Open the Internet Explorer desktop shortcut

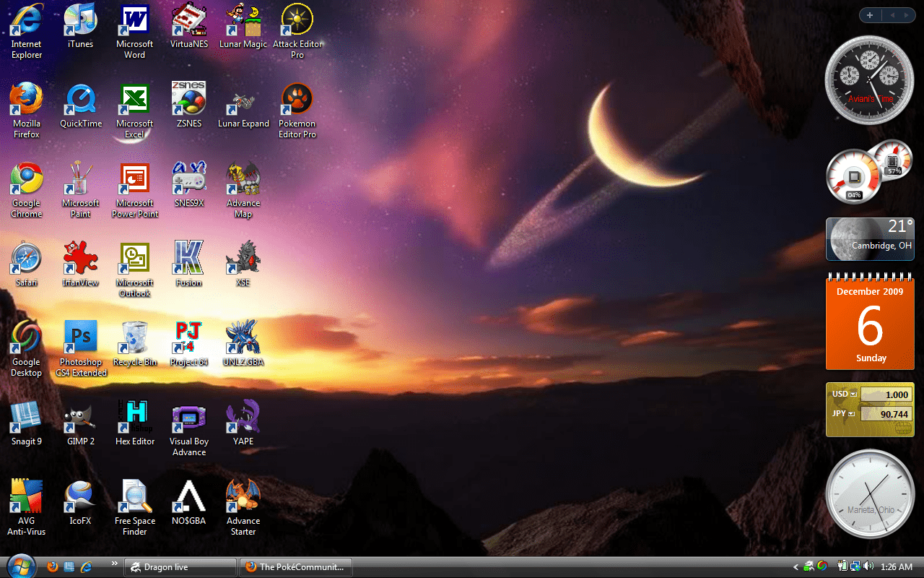tap(27, 31)
